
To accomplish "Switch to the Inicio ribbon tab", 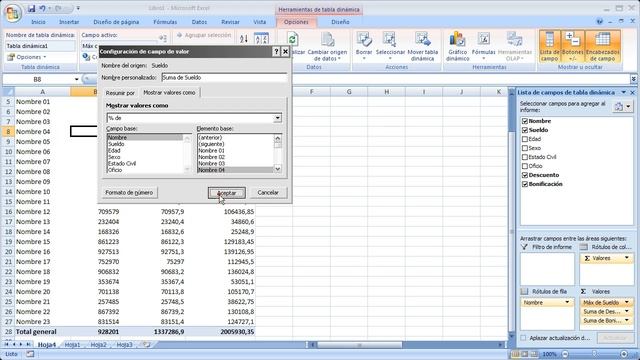I will [x=38, y=22].
